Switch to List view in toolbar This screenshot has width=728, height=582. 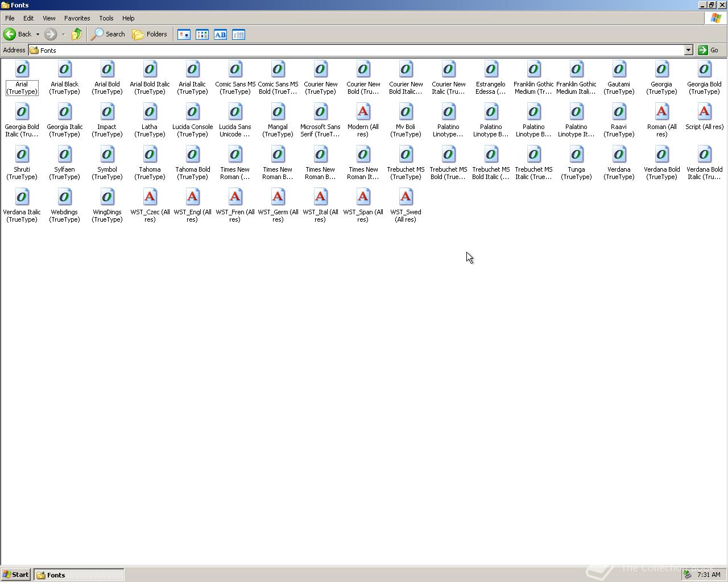pyautogui.click(x=202, y=35)
